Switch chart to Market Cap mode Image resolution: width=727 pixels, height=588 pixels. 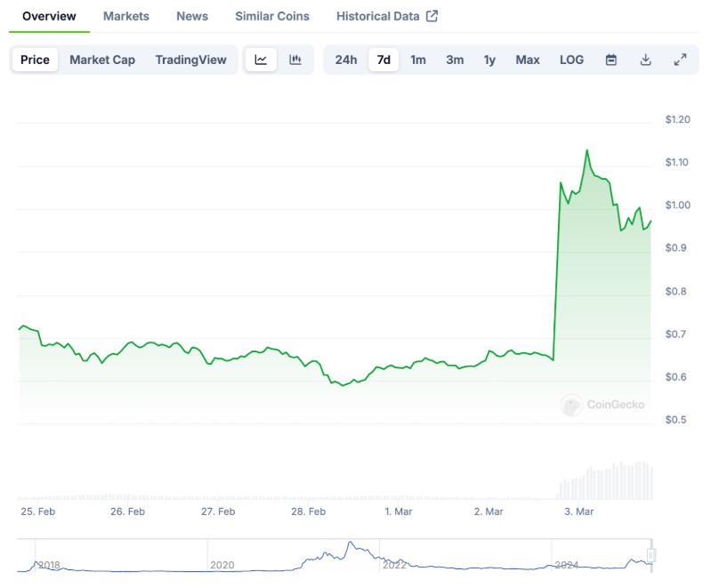pos(102,60)
